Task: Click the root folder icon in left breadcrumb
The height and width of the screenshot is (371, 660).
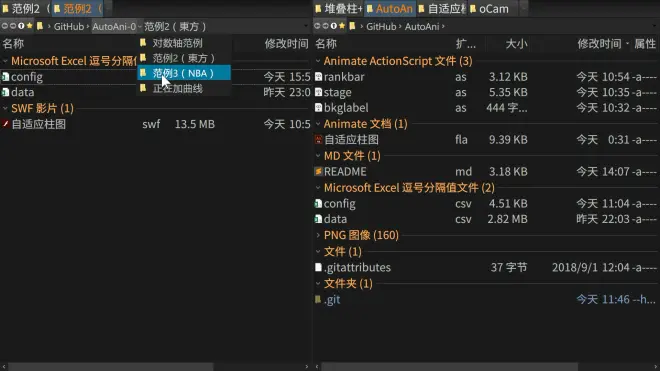Action: pyautogui.click(x=40, y=26)
